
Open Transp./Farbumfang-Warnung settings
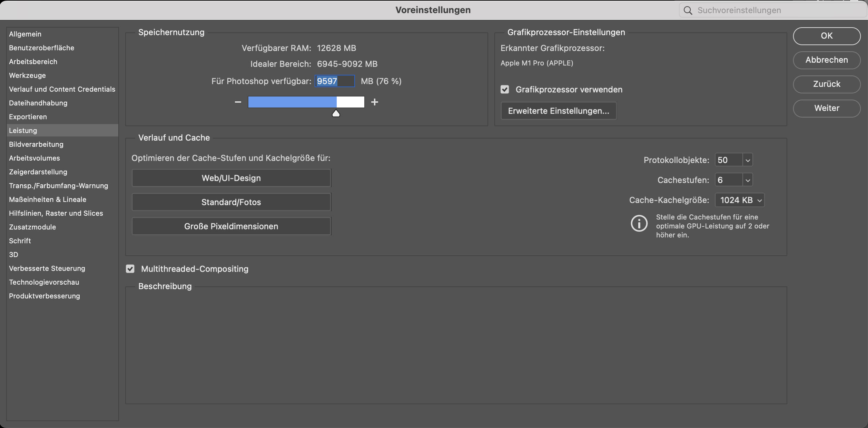point(62,186)
